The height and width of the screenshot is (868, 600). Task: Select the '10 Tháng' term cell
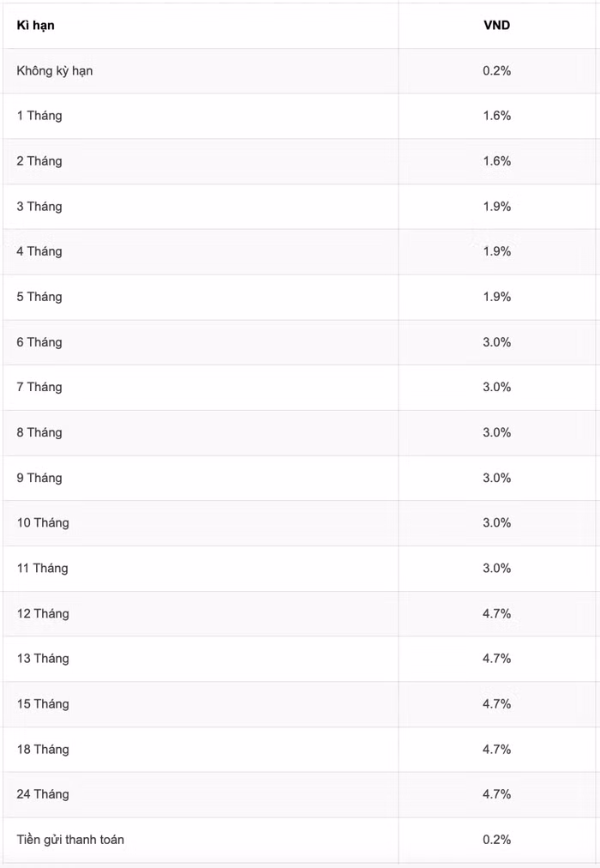click(43, 523)
